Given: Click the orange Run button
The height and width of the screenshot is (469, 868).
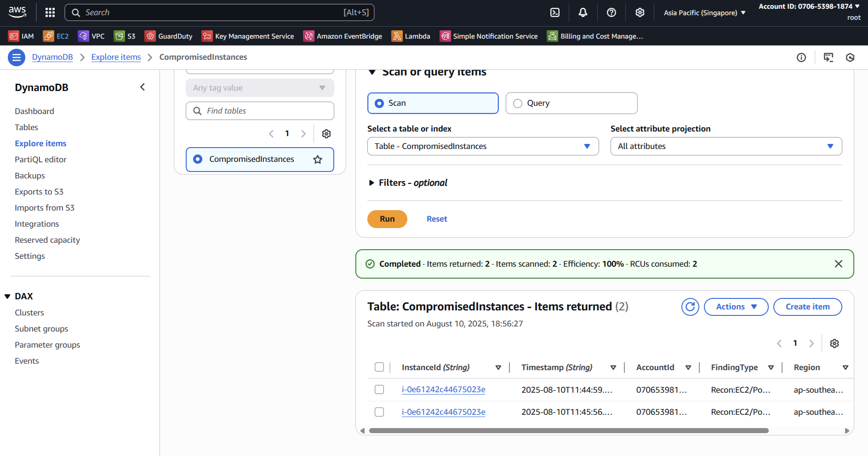Looking at the screenshot, I should click(x=387, y=219).
